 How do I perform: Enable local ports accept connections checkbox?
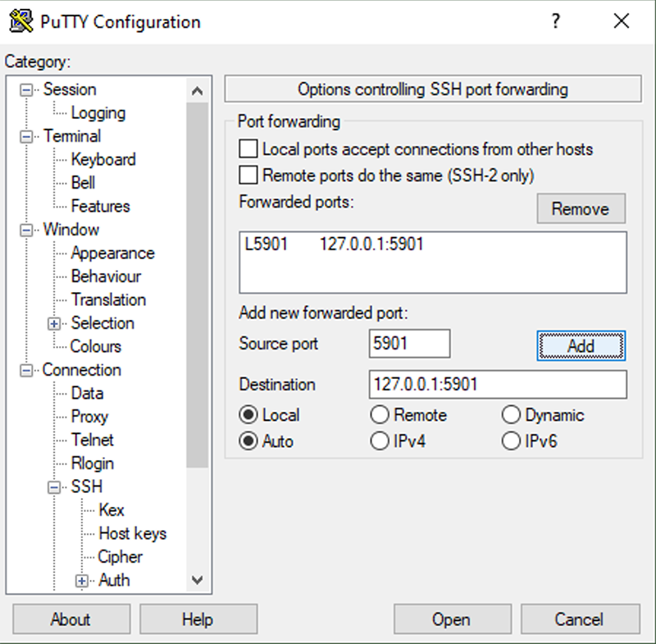pyautogui.click(x=248, y=149)
